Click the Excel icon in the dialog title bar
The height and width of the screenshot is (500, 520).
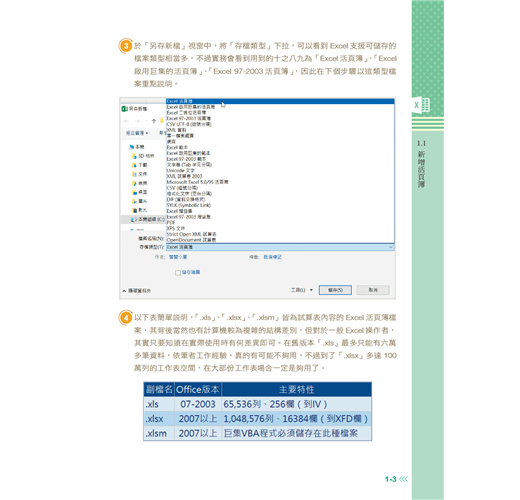coord(125,109)
